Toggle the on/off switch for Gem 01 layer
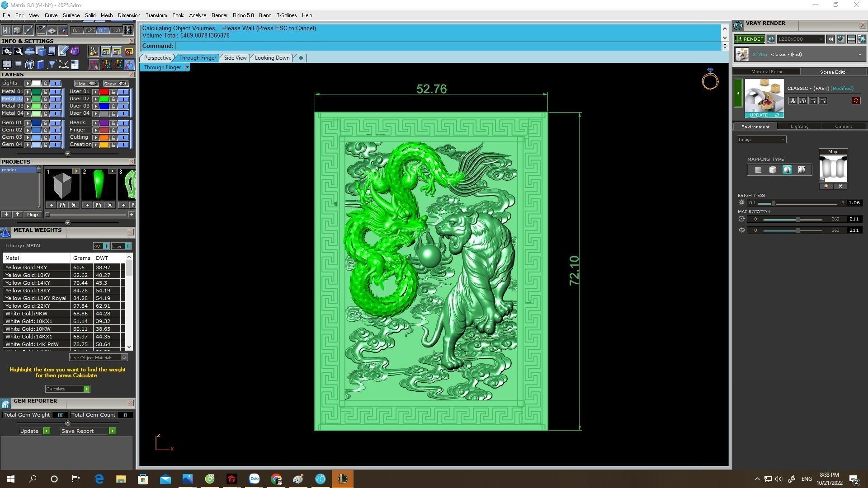Viewport: 868px width, 488px height. [x=56, y=123]
